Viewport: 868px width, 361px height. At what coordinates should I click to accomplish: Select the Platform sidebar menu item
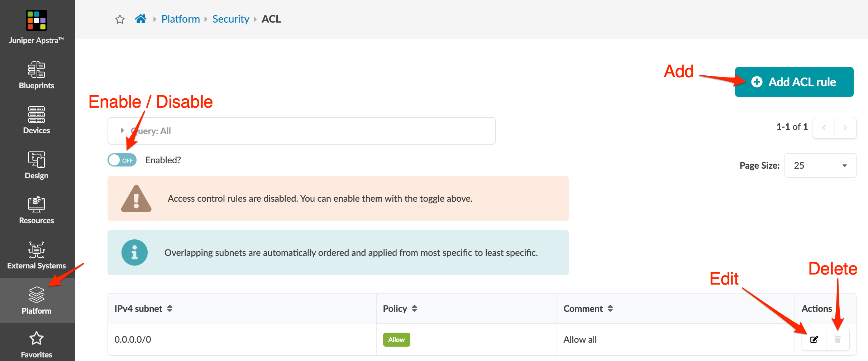[x=37, y=301]
